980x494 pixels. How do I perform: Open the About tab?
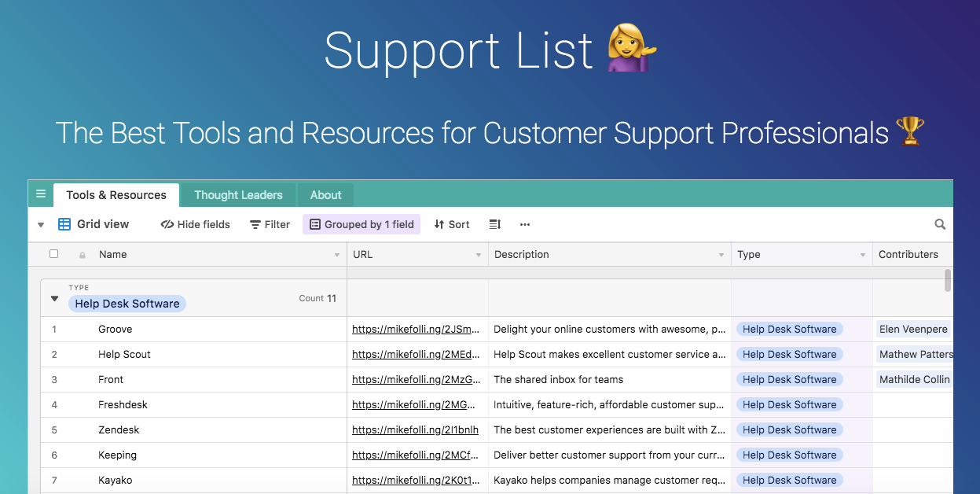[x=325, y=194]
